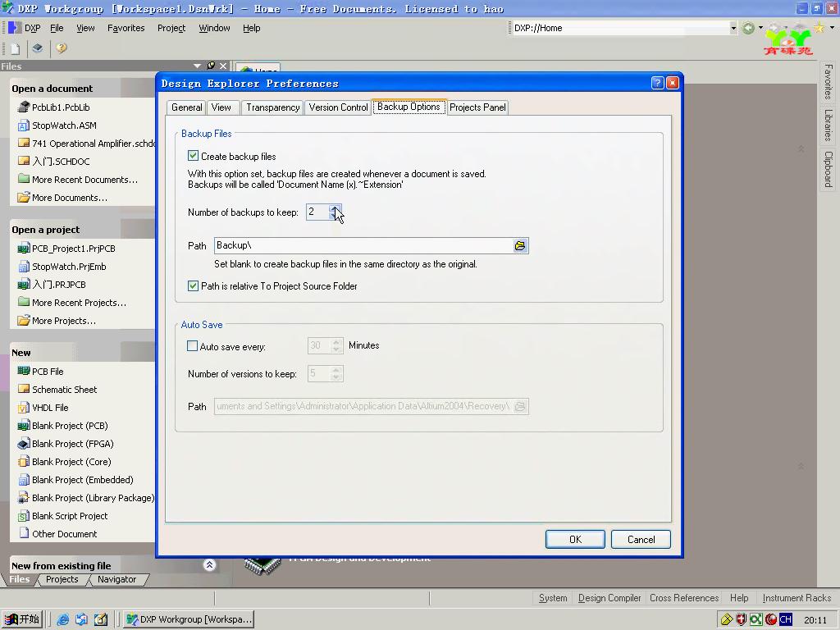The width and height of the screenshot is (840, 630).
Task: Open the Help menu
Action: 251,28
